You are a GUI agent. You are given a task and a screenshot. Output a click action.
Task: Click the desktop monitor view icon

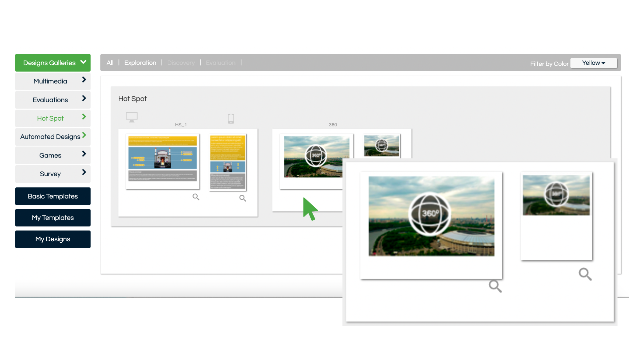tap(131, 117)
